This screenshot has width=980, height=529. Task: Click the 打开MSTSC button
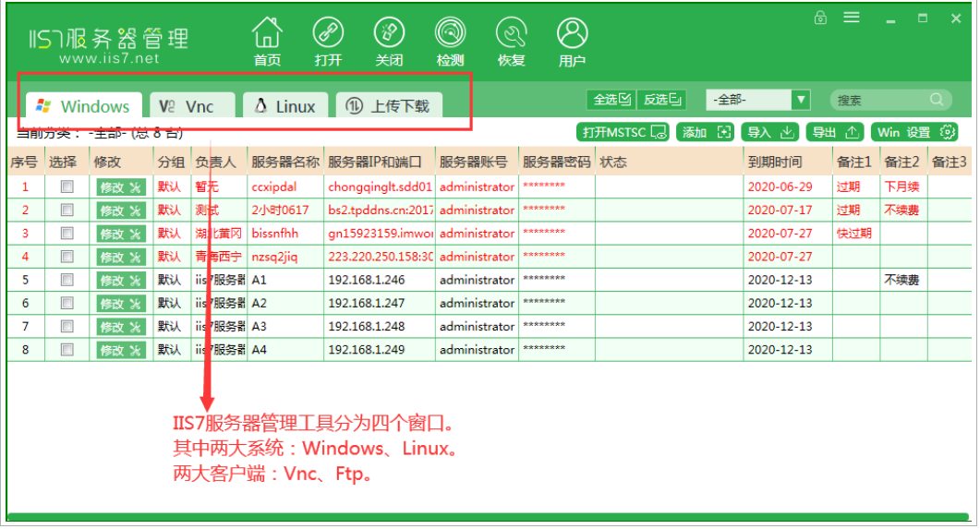click(x=623, y=132)
